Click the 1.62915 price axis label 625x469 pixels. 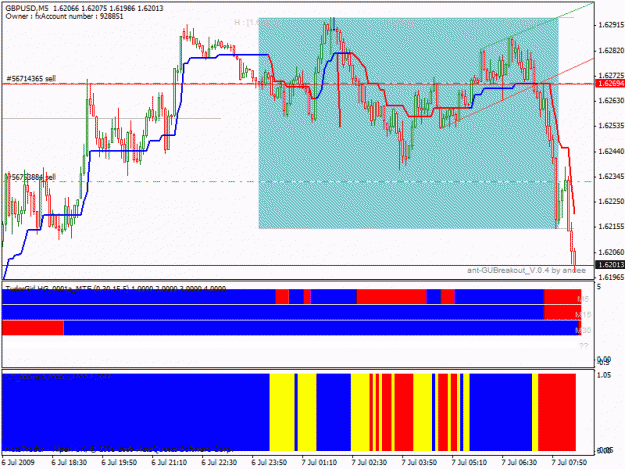[x=611, y=25]
